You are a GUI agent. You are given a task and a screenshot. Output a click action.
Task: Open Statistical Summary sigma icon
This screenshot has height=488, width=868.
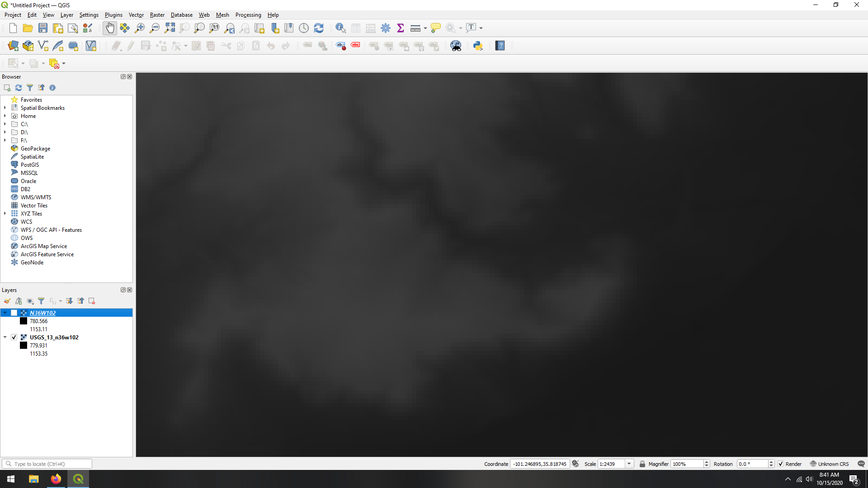(x=401, y=28)
